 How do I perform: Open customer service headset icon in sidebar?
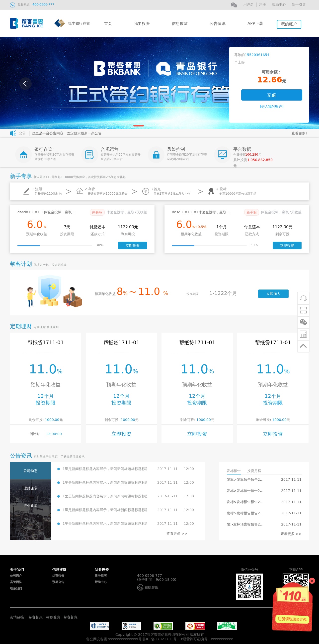(x=303, y=298)
